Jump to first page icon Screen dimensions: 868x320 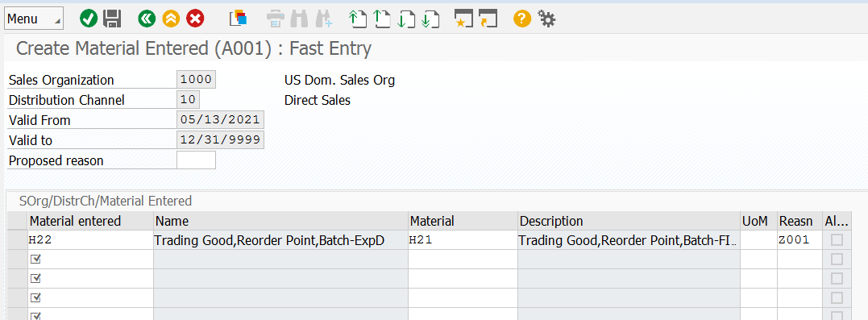point(358,19)
